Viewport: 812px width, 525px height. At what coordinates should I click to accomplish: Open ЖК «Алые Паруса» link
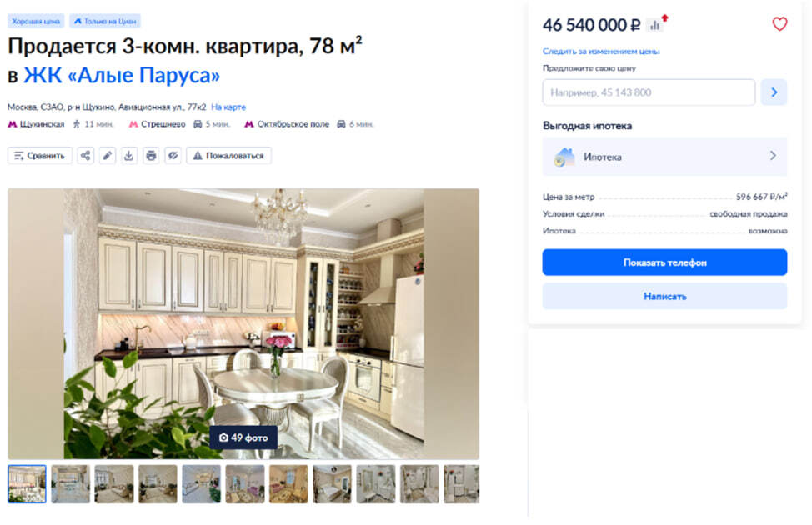point(122,75)
